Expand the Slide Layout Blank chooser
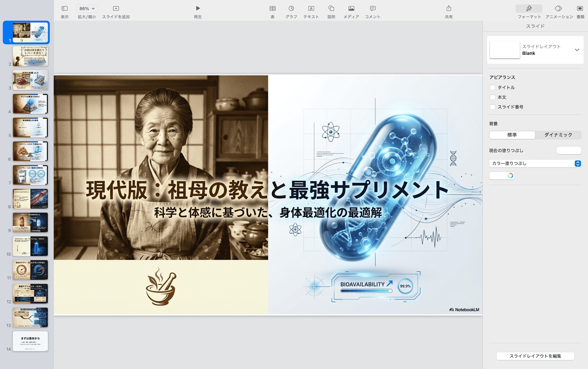This screenshot has width=588, height=369. point(577,50)
